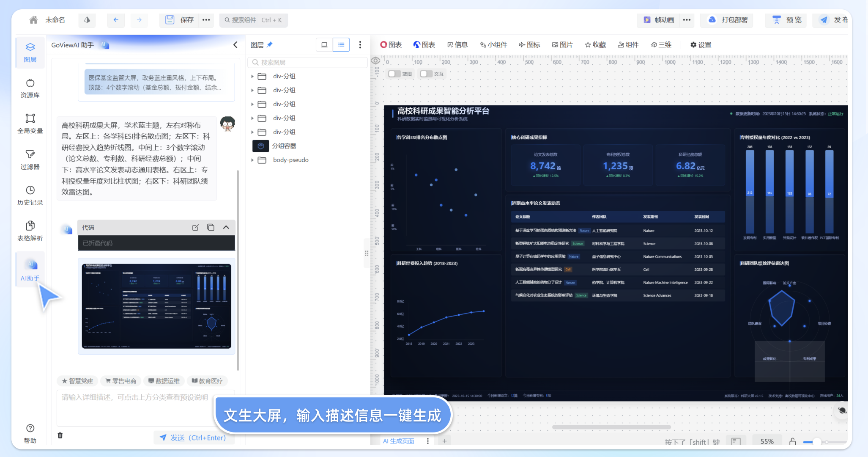The image size is (868, 457).
Task: Select the 全局变量 sidebar icon
Action: click(x=30, y=123)
